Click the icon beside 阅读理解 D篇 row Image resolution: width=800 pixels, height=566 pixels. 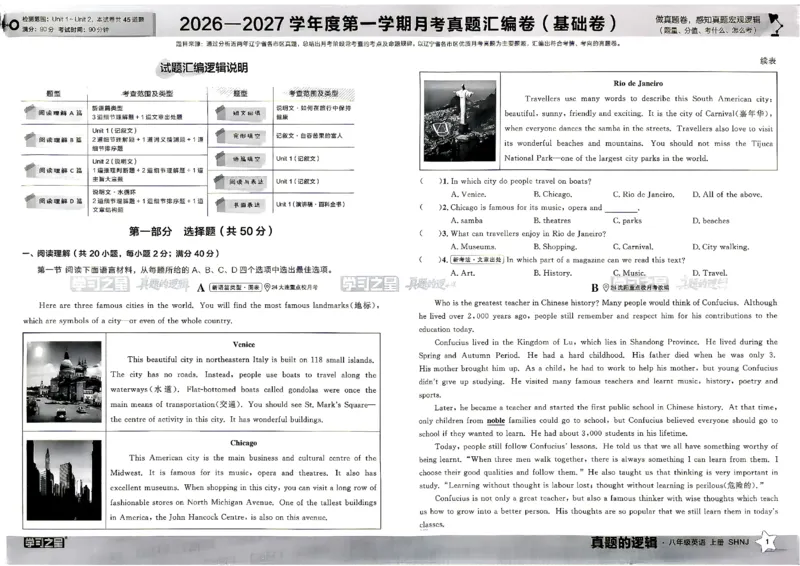pos(31,201)
